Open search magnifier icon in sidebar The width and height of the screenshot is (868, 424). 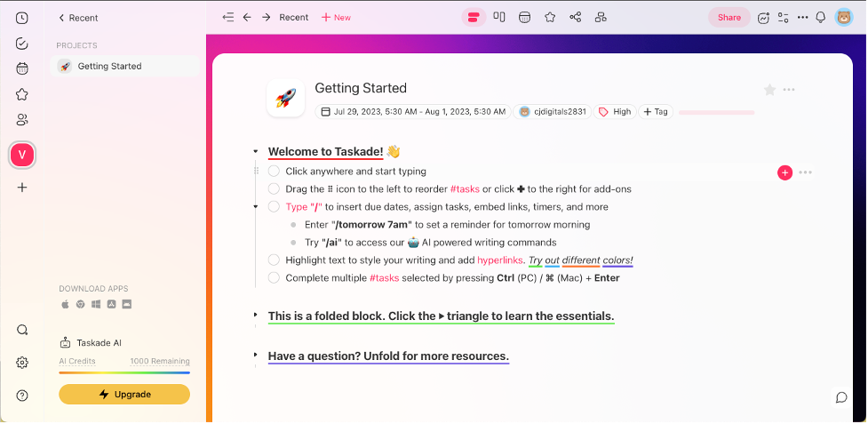[x=21, y=331]
